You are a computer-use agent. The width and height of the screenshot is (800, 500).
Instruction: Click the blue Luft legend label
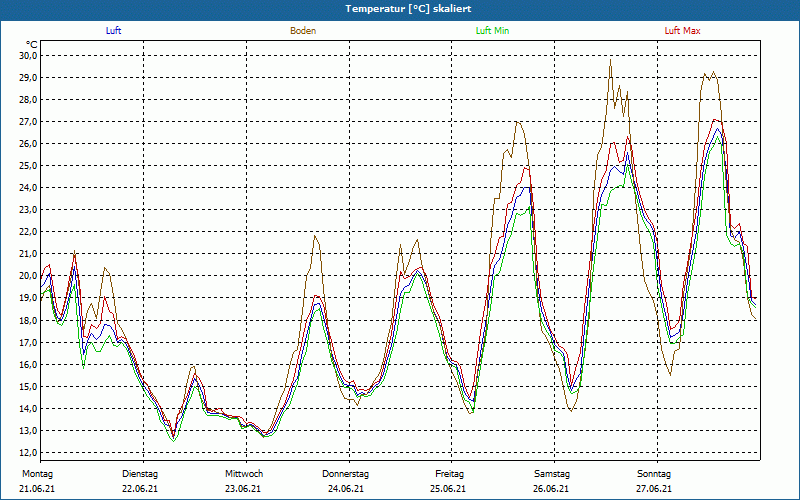(113, 31)
